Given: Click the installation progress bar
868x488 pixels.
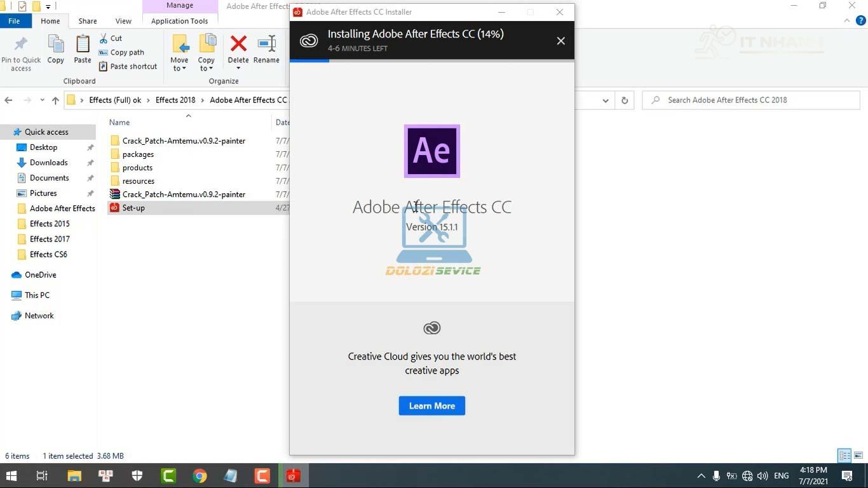Looking at the screenshot, I should pos(432,60).
